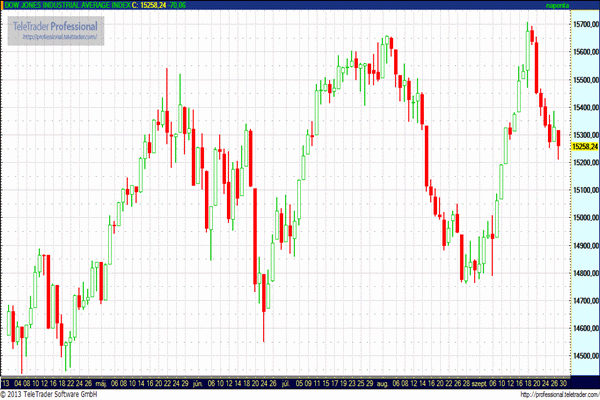Click the yellow 15258,24 current price marker

(x=584, y=147)
